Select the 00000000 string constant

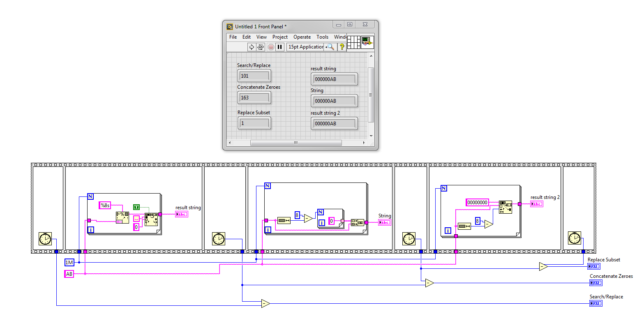point(477,202)
